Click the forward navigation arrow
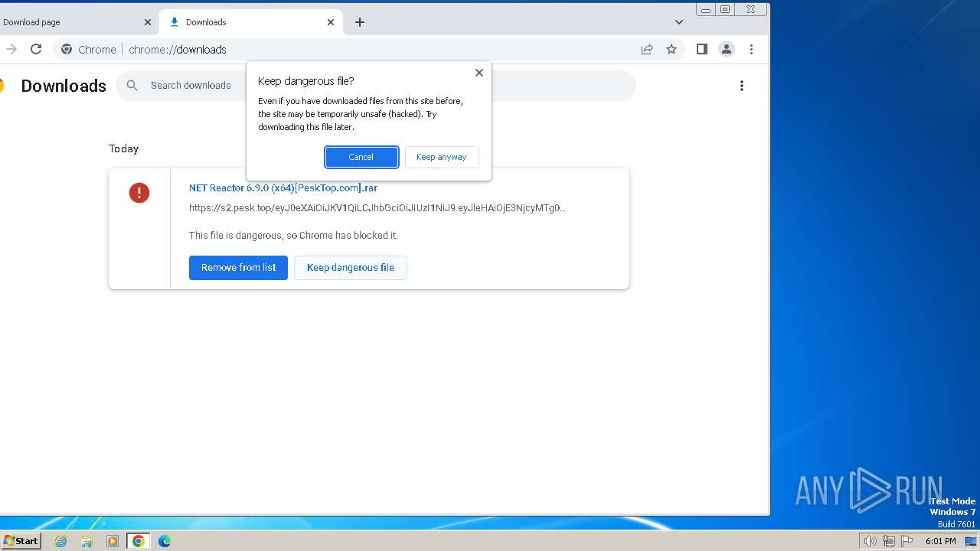980x551 pixels. tap(11, 49)
